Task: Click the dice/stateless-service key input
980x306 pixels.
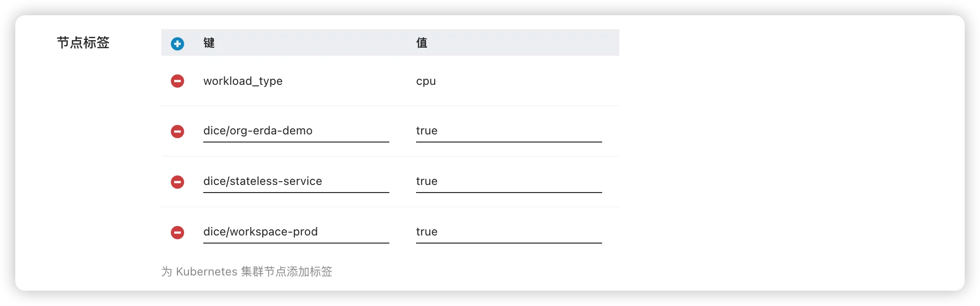Action: (x=296, y=182)
